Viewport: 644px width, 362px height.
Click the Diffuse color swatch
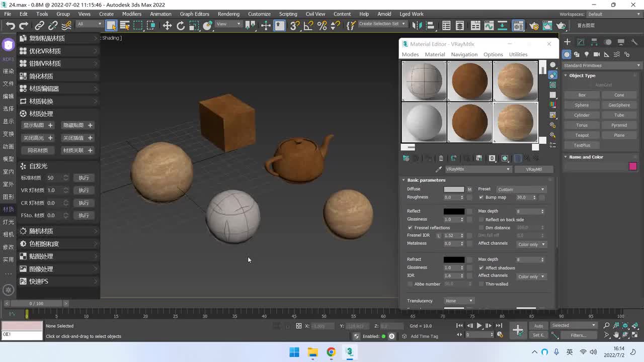tap(454, 190)
